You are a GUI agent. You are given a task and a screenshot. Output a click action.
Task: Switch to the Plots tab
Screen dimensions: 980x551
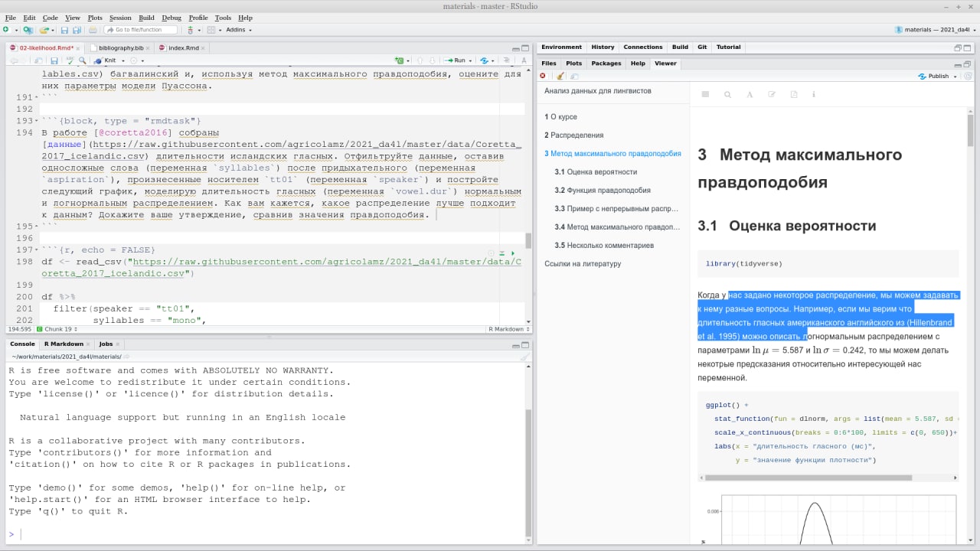click(573, 64)
